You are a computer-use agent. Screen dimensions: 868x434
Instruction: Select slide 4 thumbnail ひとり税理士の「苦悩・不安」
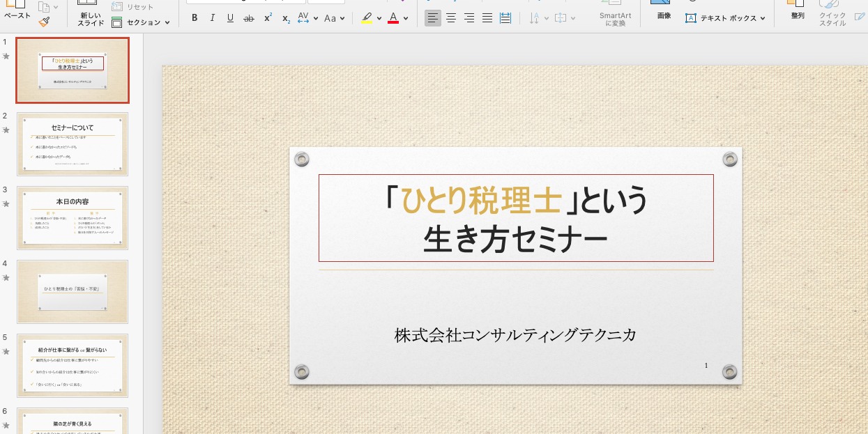point(73,292)
